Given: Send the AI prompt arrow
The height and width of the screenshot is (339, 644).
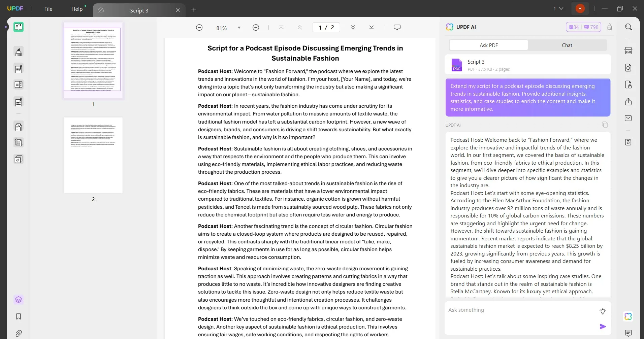Looking at the screenshot, I should click(603, 327).
